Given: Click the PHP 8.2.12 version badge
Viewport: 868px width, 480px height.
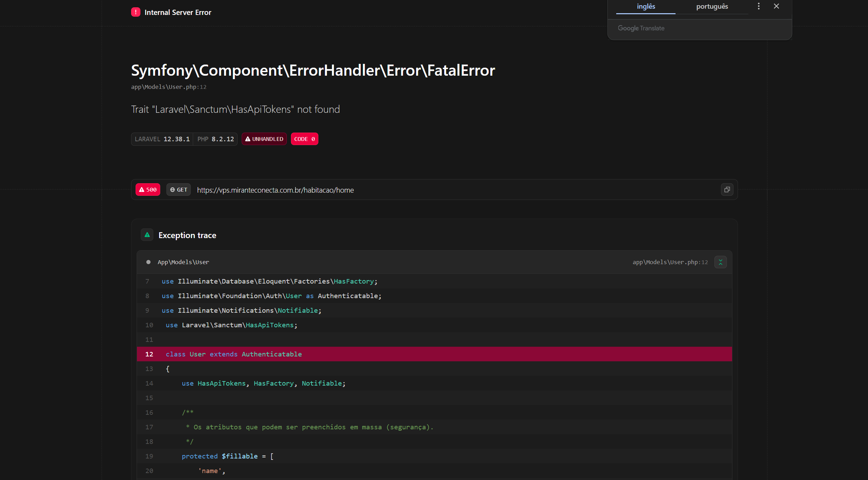Looking at the screenshot, I should 215,139.
